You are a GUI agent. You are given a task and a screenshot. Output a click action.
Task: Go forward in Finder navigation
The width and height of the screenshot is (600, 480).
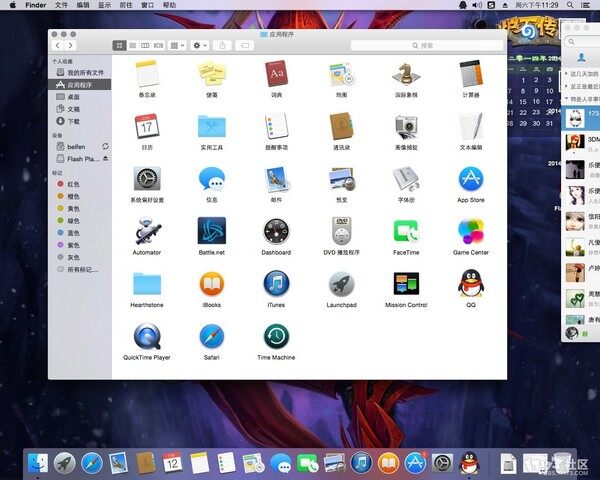(x=70, y=46)
